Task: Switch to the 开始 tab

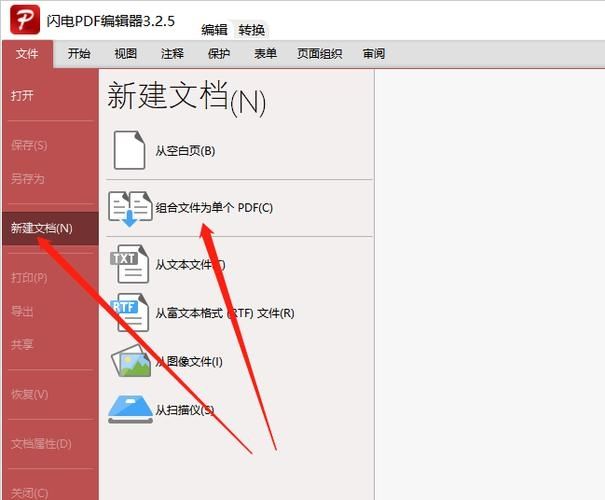Action: pyautogui.click(x=79, y=54)
